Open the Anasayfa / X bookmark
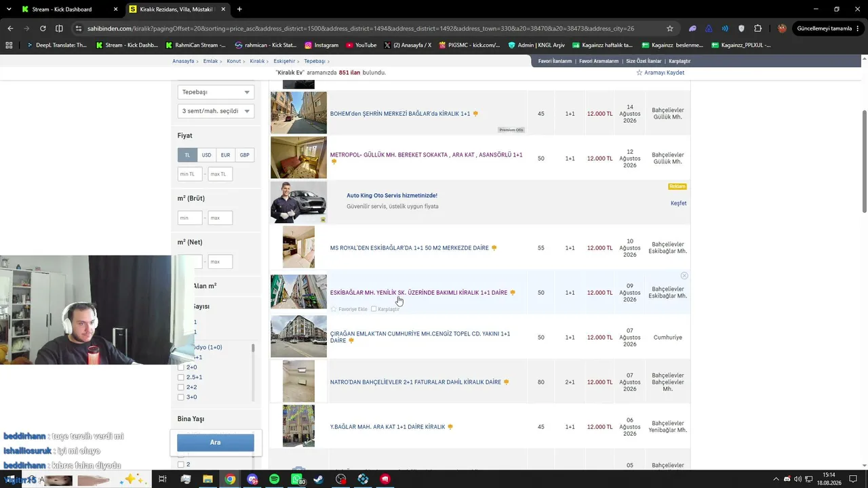This screenshot has width=868, height=488. pyautogui.click(x=407, y=45)
